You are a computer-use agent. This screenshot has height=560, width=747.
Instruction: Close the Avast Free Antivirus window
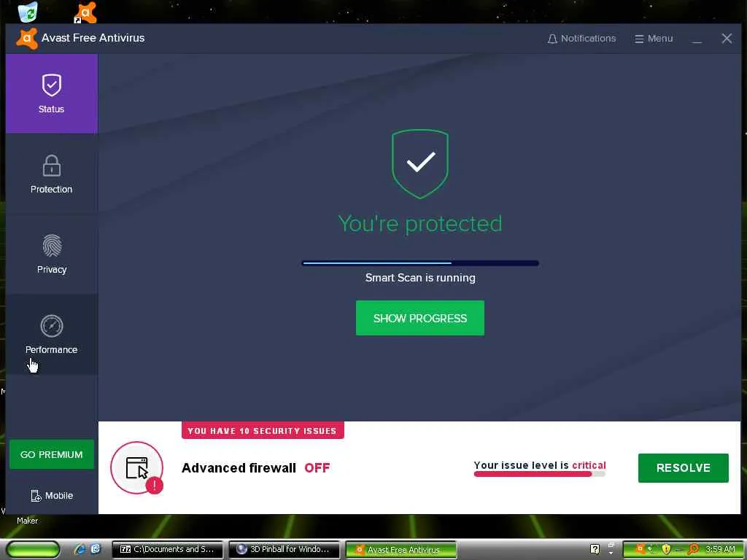click(x=727, y=39)
